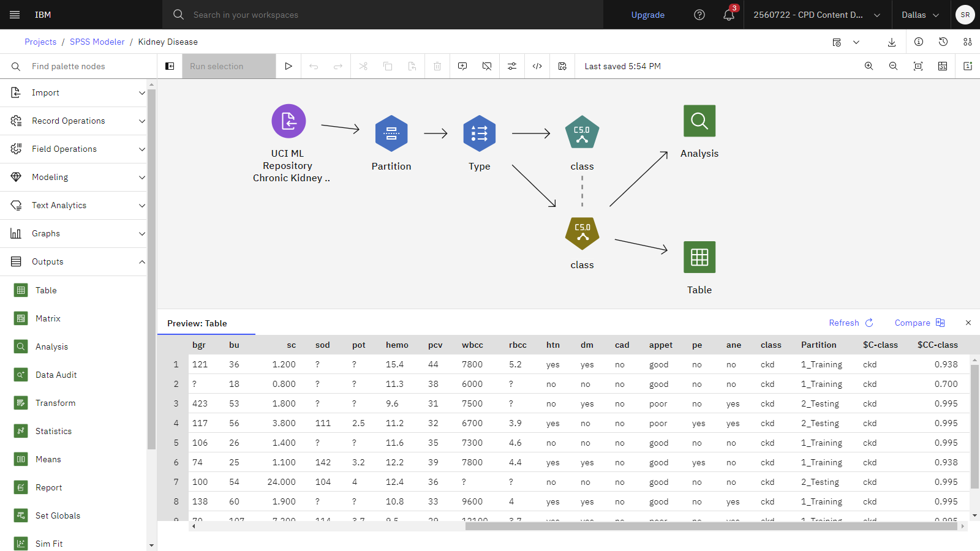Choose Set Globals from Outputs palette

pyautogui.click(x=58, y=515)
